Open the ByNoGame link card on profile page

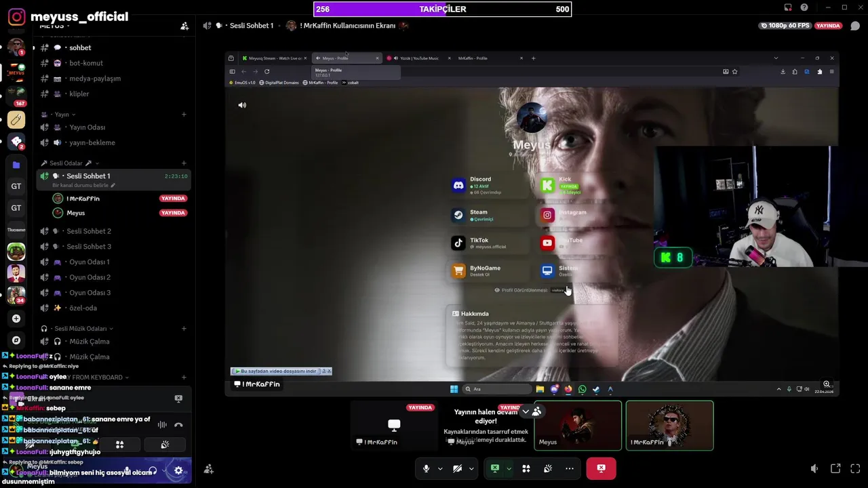[490, 270]
